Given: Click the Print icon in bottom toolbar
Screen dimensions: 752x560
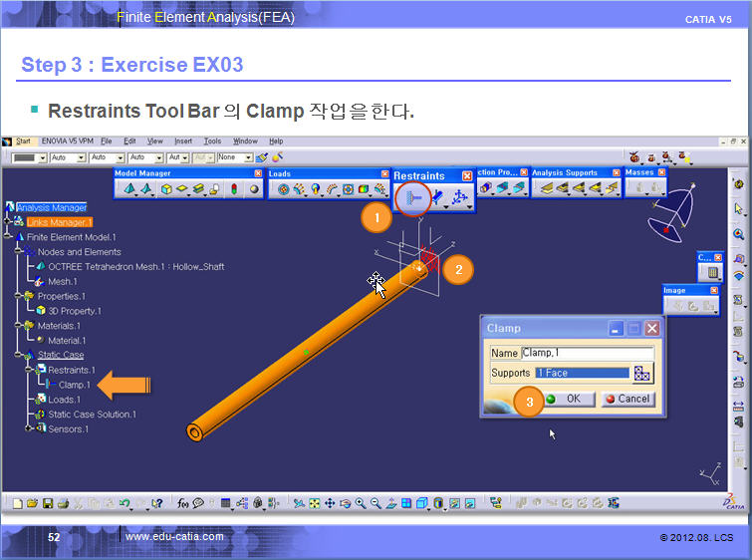Looking at the screenshot, I should click(x=60, y=503).
